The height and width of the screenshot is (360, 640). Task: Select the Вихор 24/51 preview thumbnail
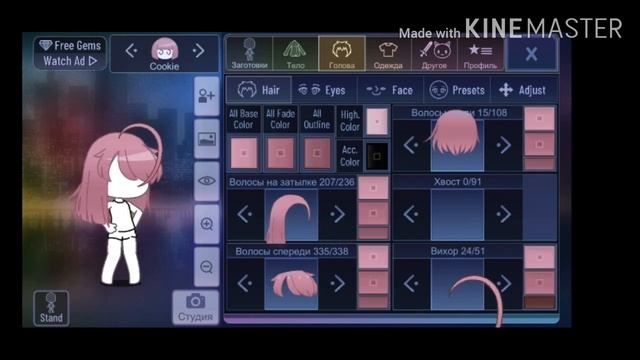(x=457, y=284)
